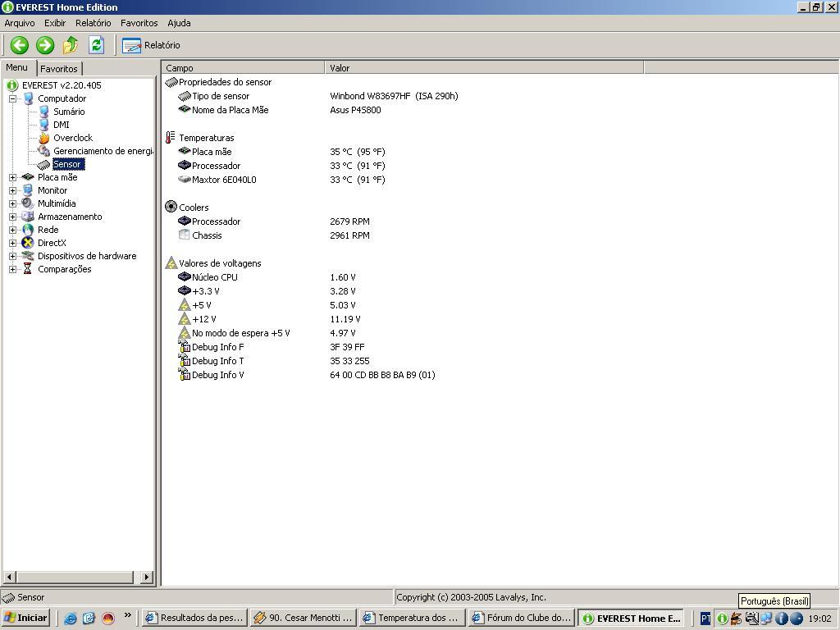The image size is (840, 630).
Task: Switch to the Resultados da pes... taskbar window
Action: [x=195, y=618]
